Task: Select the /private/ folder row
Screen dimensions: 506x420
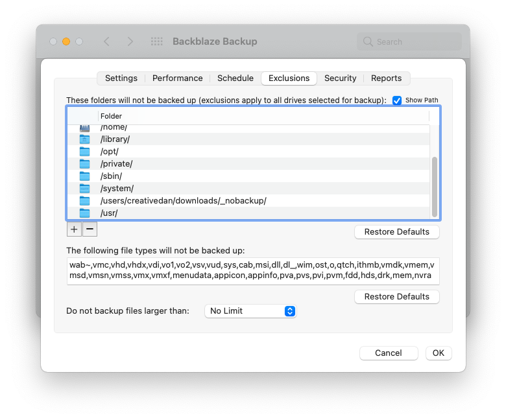Action: 248,164
